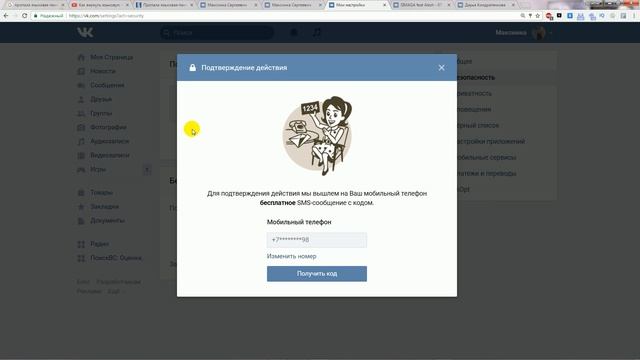Go back with browser back arrow
Image resolution: width=640 pixels, height=360 pixels.
click(x=6, y=16)
